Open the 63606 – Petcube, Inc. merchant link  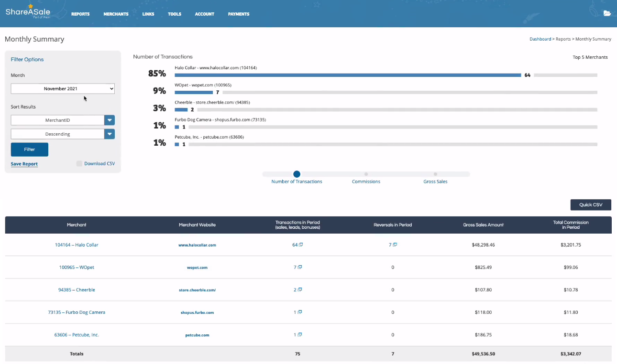[x=77, y=335]
